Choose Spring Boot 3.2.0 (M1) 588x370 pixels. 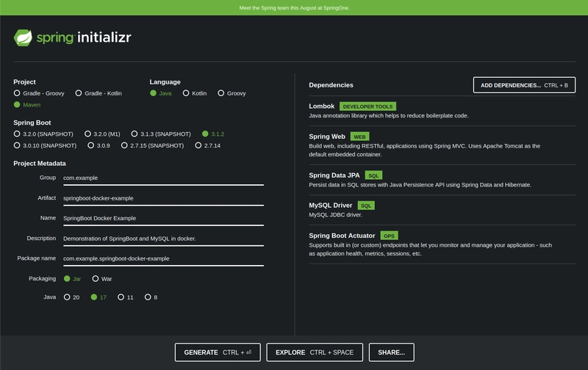102,134
